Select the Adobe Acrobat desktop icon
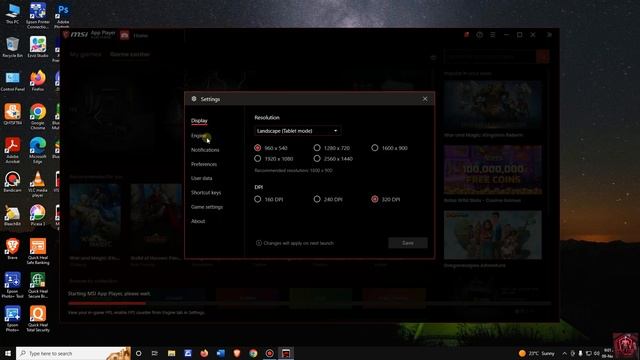The width and height of the screenshot is (640, 360). (12, 150)
